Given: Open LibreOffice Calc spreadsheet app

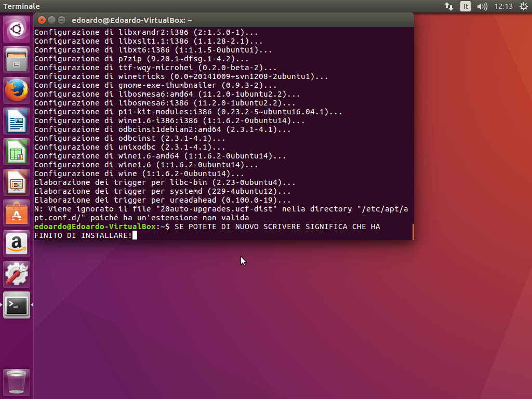Looking at the screenshot, I should click(17, 152).
